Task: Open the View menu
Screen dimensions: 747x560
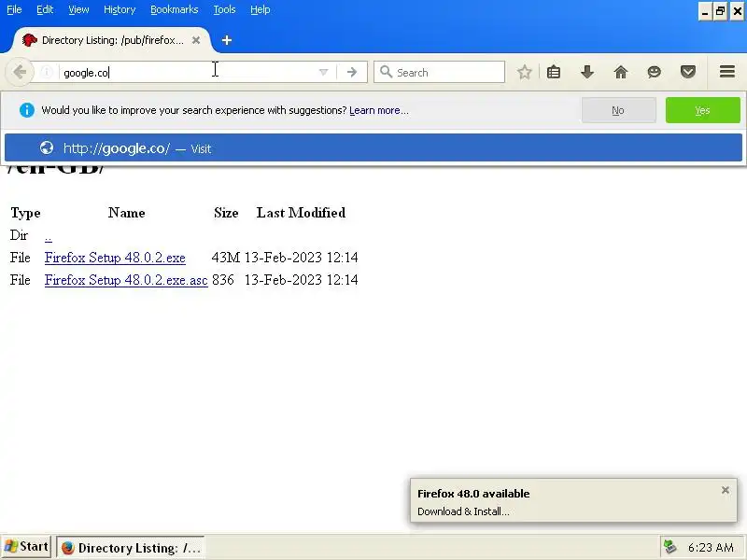Action: tap(78, 9)
